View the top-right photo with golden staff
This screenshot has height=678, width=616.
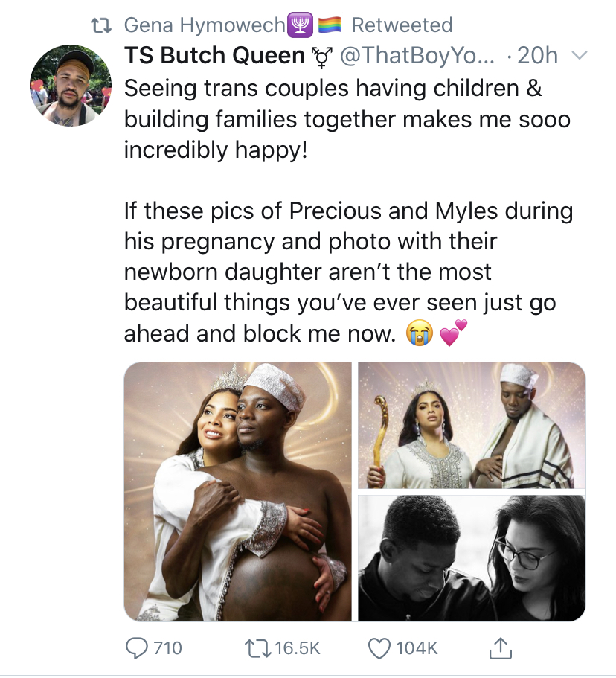pyautogui.click(x=472, y=425)
